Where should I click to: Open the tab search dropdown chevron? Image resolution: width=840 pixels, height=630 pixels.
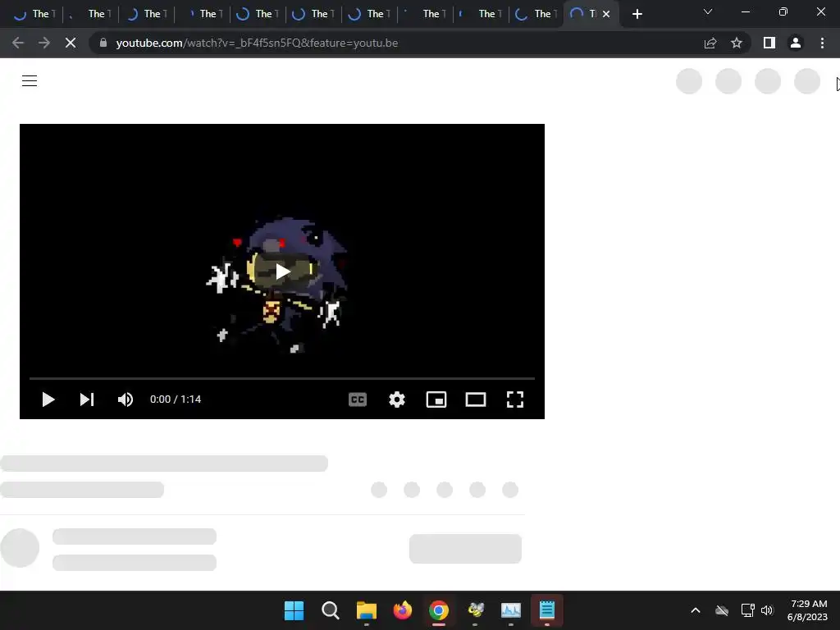pyautogui.click(x=708, y=11)
